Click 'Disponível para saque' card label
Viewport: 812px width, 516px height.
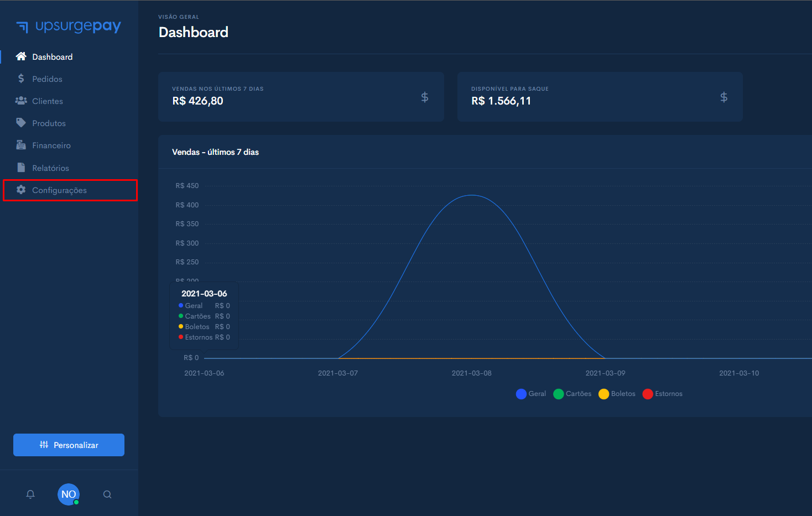point(510,88)
